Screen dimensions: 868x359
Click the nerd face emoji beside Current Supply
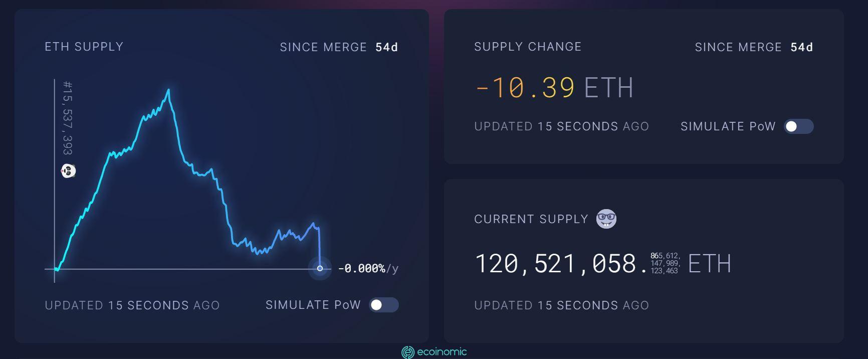[606, 219]
